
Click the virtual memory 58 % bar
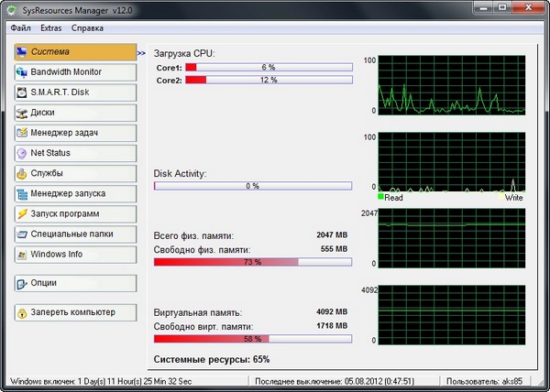(253, 339)
